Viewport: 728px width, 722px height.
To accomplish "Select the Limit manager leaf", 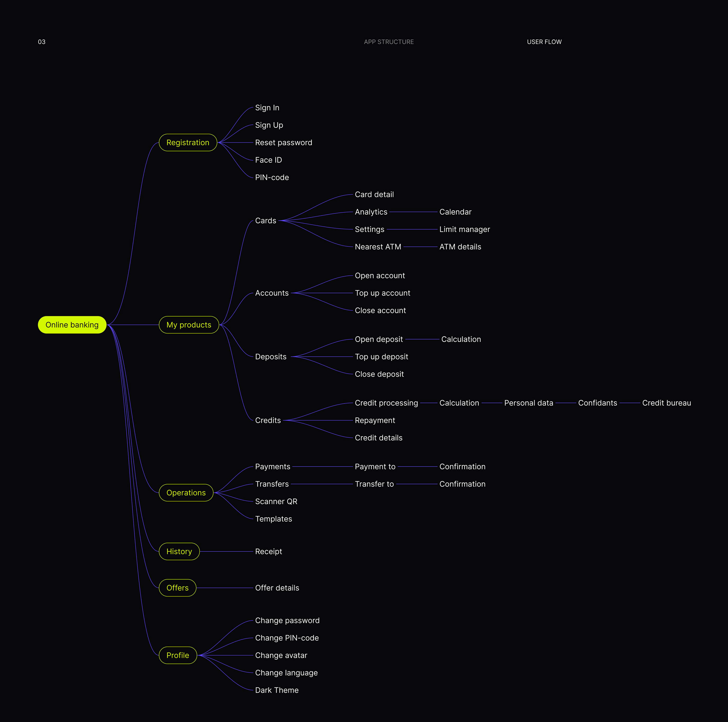I will point(464,229).
